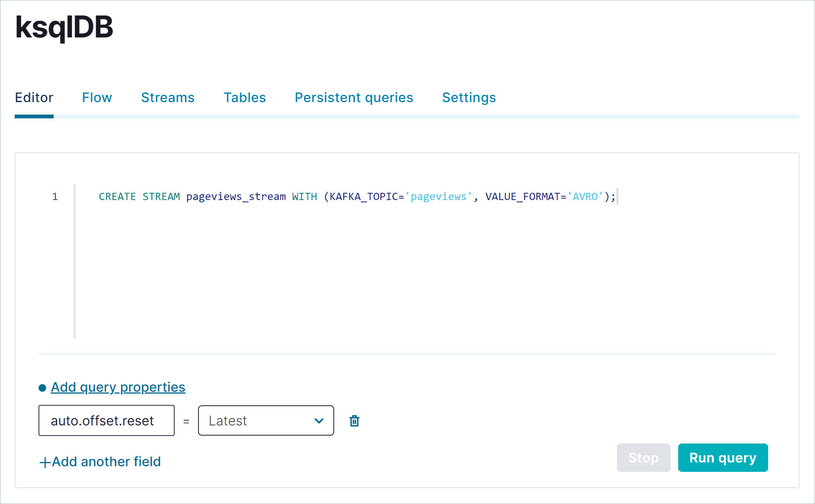Image resolution: width=815 pixels, height=504 pixels.
Task: Click the auto.offset.reset input field
Action: click(x=107, y=420)
